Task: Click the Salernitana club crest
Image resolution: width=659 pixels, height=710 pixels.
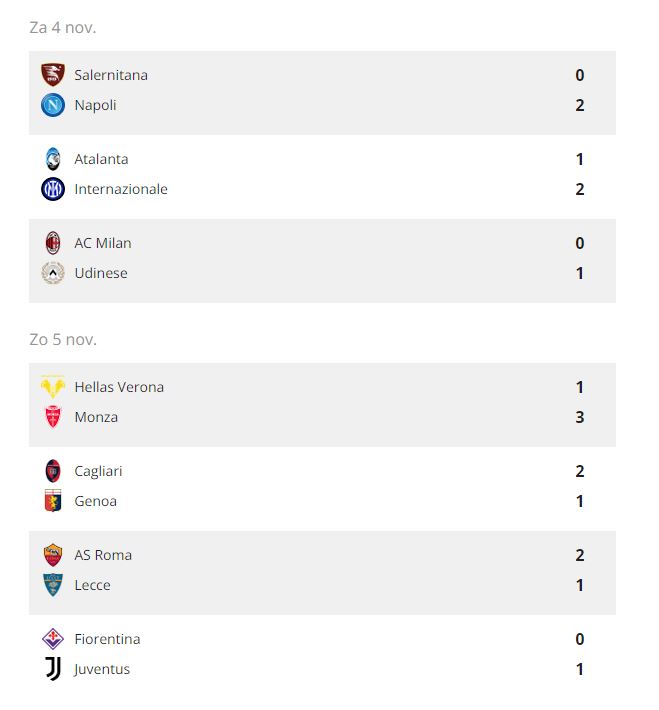Action: tap(52, 75)
